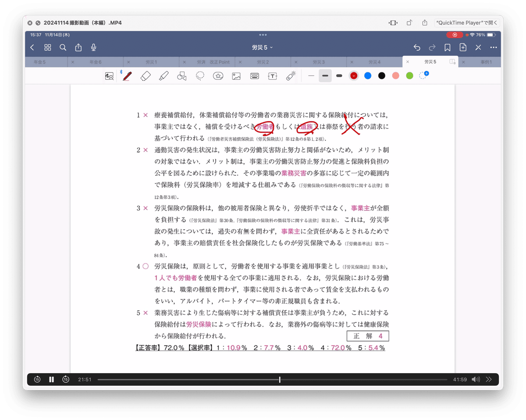Go back with the left chevron
This screenshot has width=526, height=420.
coord(32,47)
